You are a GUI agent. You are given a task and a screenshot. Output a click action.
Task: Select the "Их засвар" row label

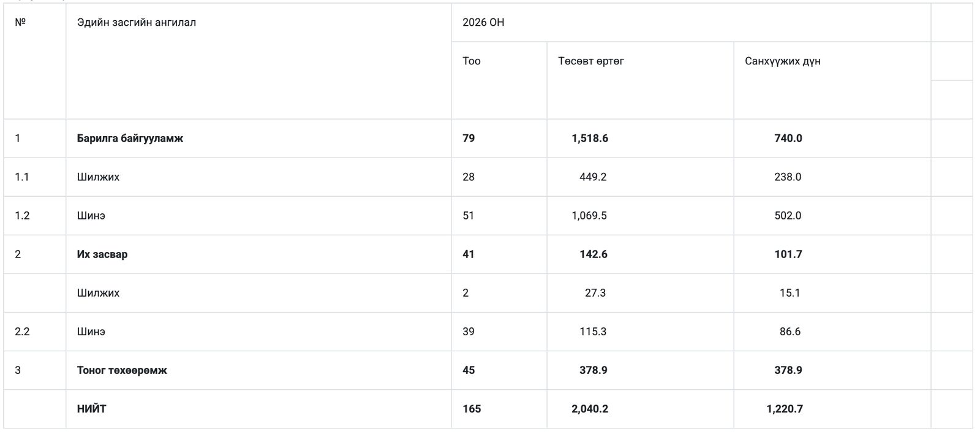(x=102, y=254)
